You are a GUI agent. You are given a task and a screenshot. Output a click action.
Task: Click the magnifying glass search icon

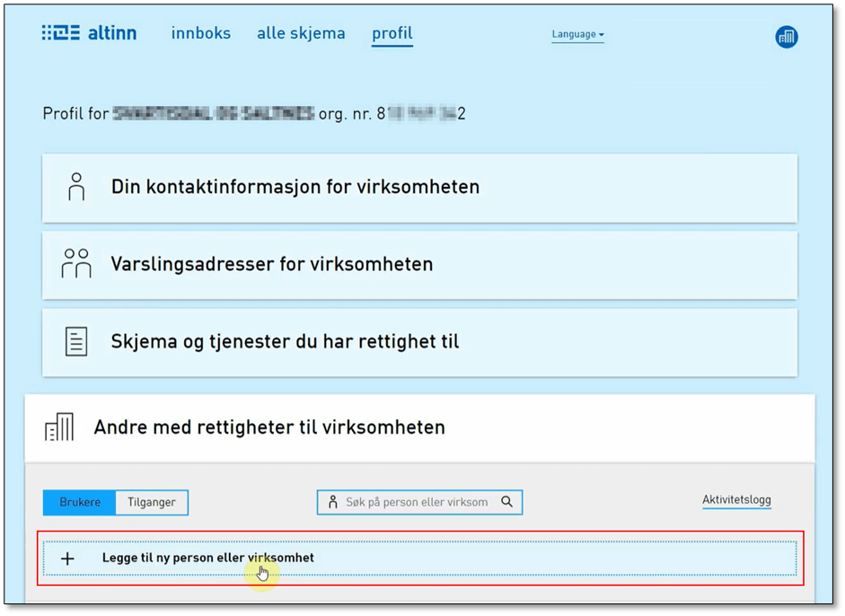click(x=506, y=502)
